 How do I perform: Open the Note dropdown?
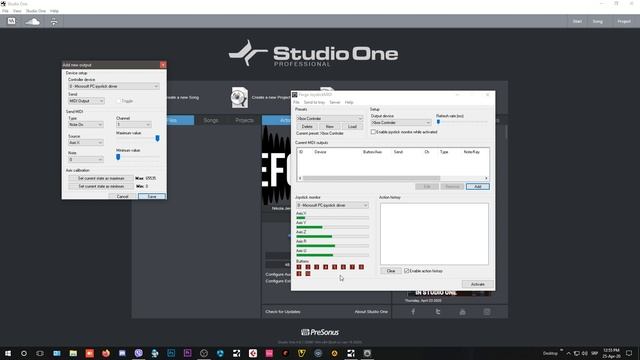point(85,160)
